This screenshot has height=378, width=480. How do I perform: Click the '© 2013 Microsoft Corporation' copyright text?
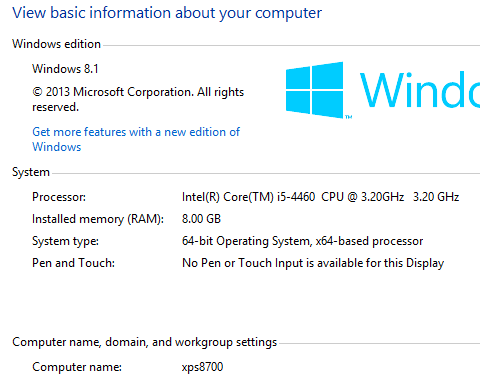[138, 99]
